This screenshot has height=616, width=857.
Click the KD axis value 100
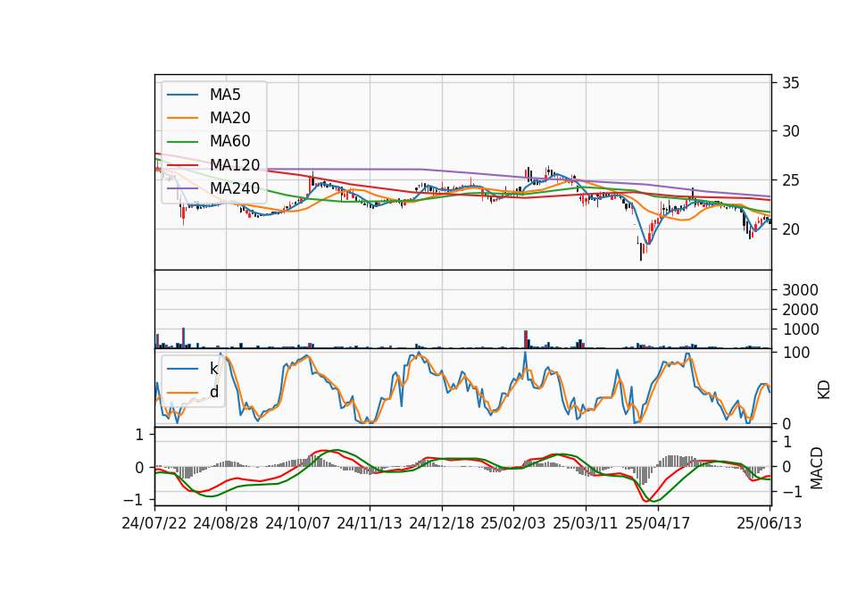(x=796, y=353)
